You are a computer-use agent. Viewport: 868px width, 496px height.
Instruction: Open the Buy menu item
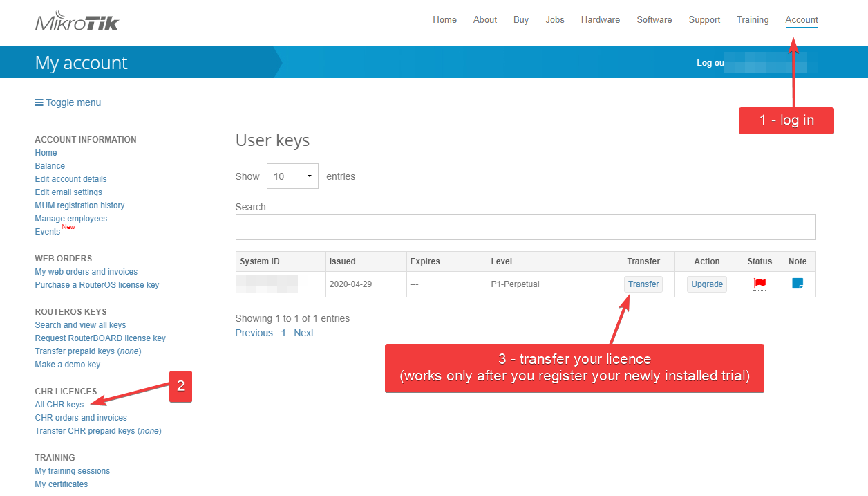pyautogui.click(x=521, y=20)
